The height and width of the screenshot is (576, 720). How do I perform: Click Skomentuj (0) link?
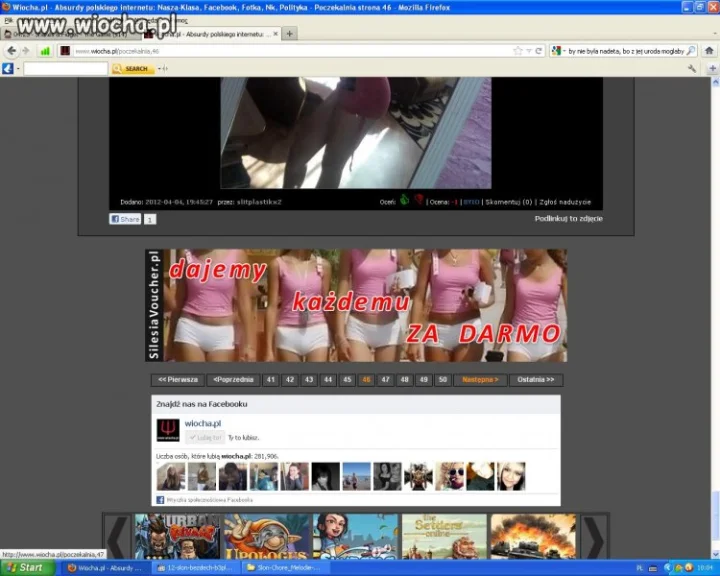pyautogui.click(x=509, y=202)
